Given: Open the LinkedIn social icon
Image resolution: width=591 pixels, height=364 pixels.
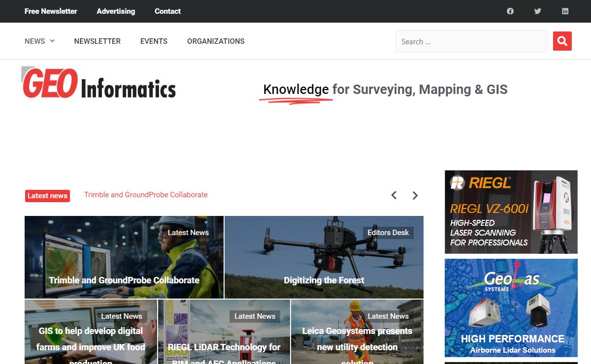Looking at the screenshot, I should point(565,11).
